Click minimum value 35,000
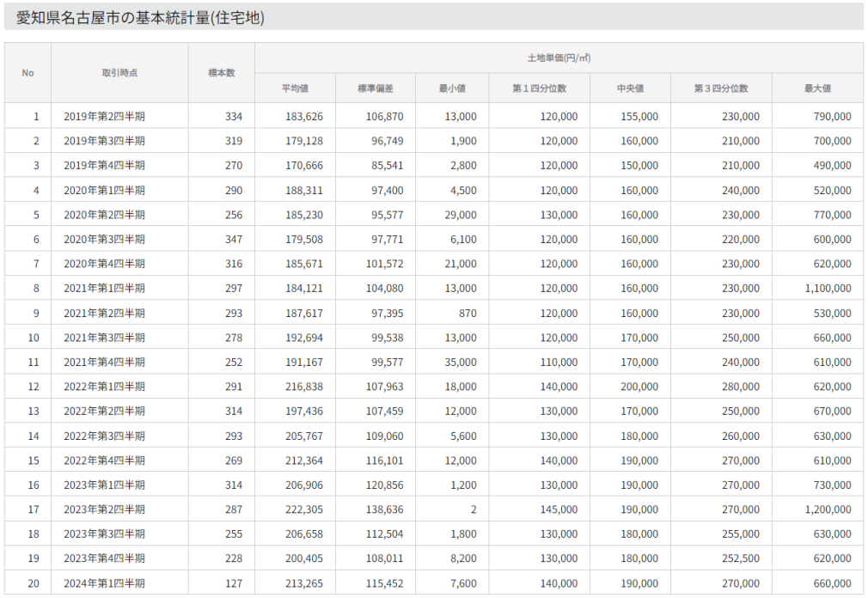The image size is (868, 598). pyautogui.click(x=461, y=362)
